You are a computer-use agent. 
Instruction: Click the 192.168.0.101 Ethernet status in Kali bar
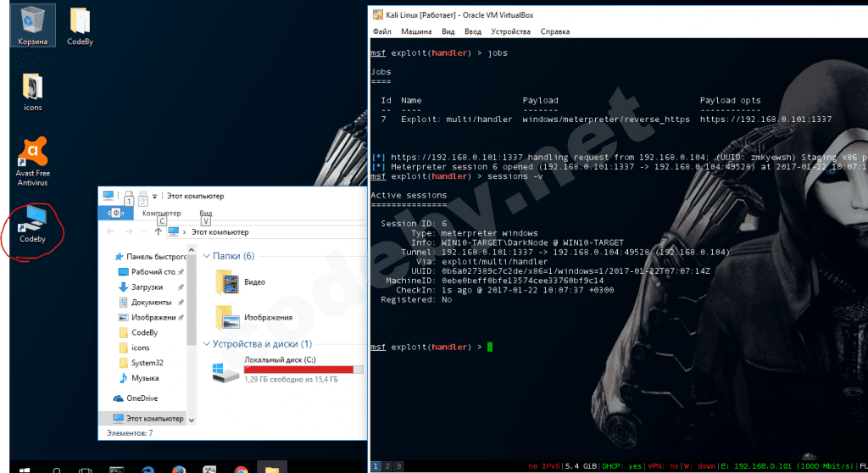pos(787,466)
